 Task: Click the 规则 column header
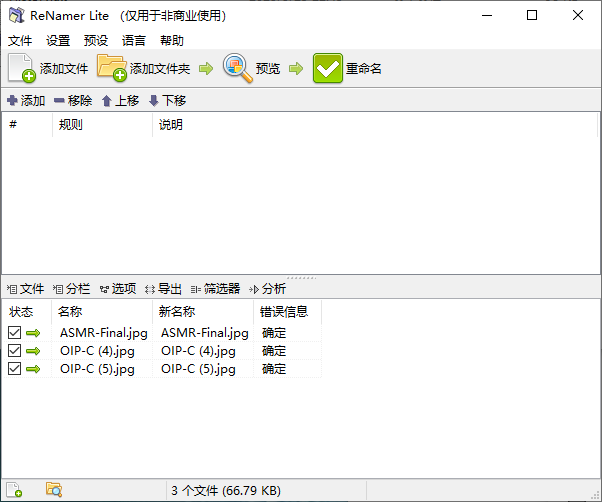(x=103, y=124)
